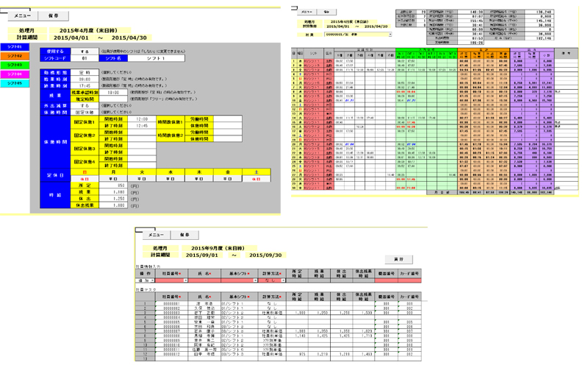Image resolution: width=588 pixels, height=368 pixels.
Task: Click 05/シフト5 cell in row 11
Action: click(x=240, y=350)
